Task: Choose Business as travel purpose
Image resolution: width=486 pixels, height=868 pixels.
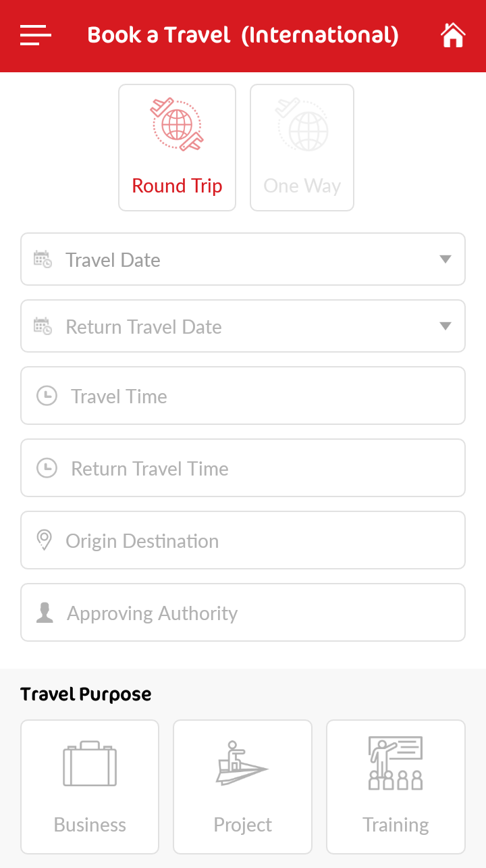Action: [90, 825]
